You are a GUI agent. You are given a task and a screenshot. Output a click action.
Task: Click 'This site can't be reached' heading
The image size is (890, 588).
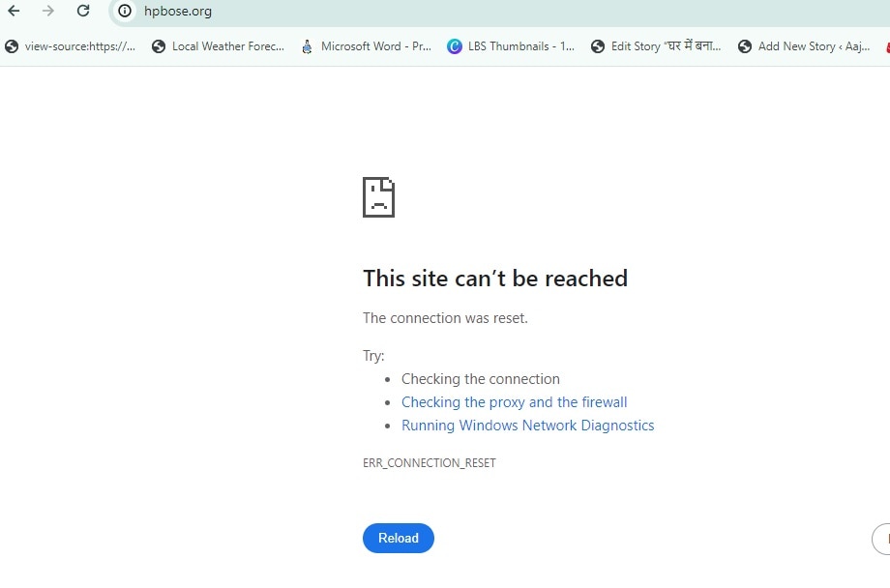(x=494, y=279)
